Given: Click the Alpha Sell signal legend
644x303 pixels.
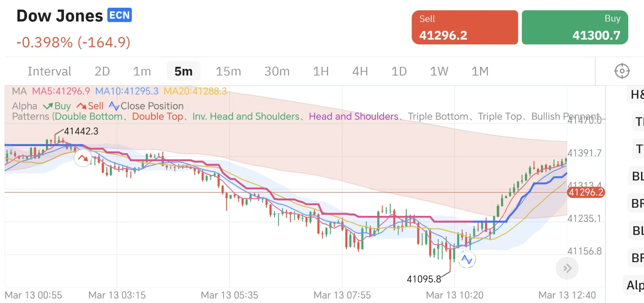Looking at the screenshot, I should tap(90, 106).
